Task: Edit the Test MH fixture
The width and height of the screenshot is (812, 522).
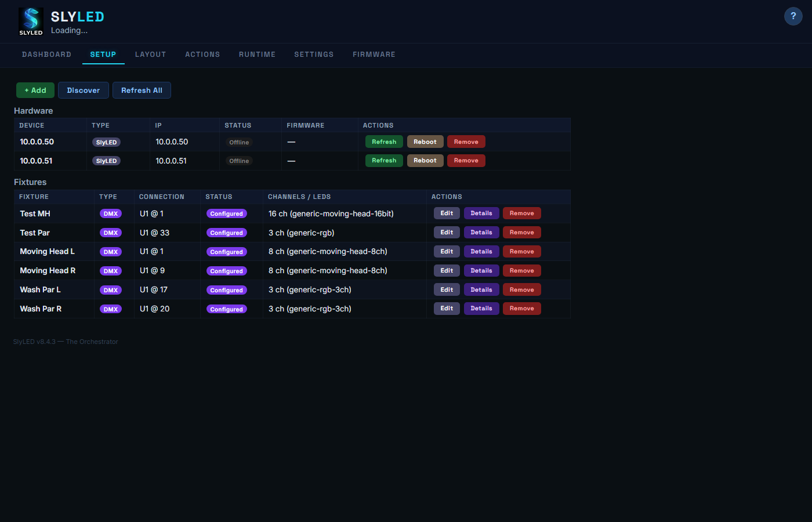Action: pos(447,213)
